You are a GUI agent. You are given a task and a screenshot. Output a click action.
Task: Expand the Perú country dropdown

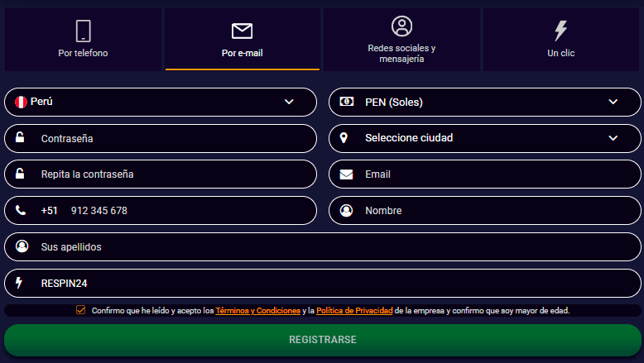(289, 102)
